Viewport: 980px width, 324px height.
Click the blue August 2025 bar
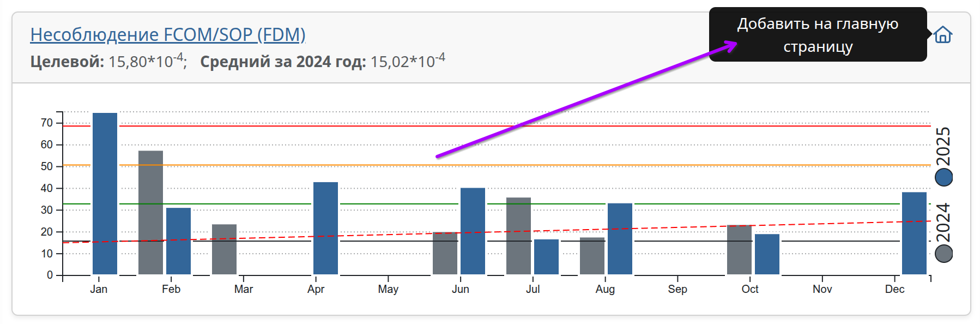(620, 239)
